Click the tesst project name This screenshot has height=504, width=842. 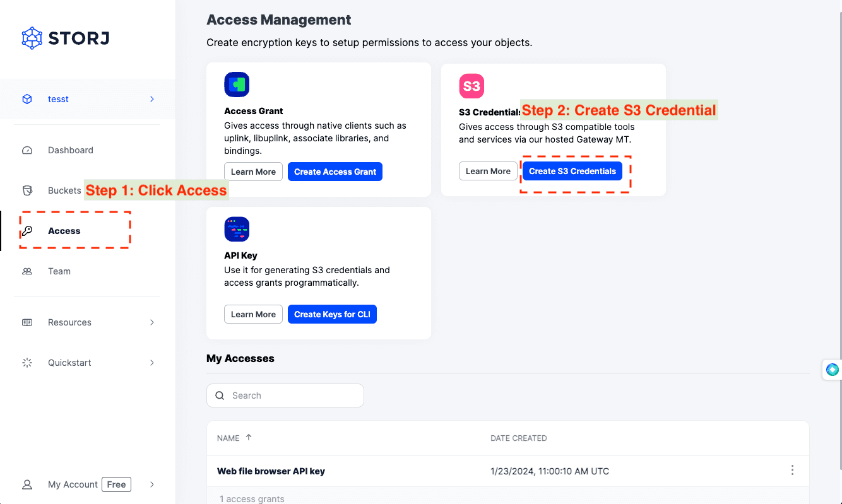click(58, 99)
